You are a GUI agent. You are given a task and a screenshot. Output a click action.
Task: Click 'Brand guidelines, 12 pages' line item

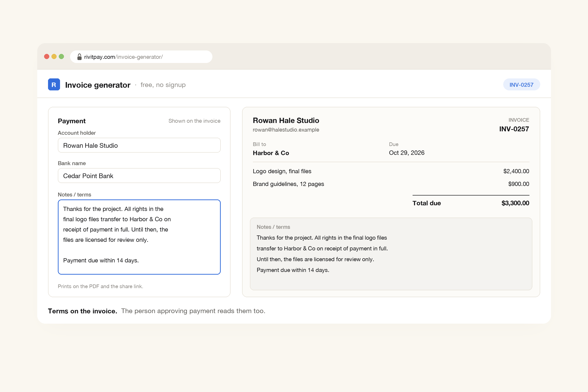[x=288, y=184]
